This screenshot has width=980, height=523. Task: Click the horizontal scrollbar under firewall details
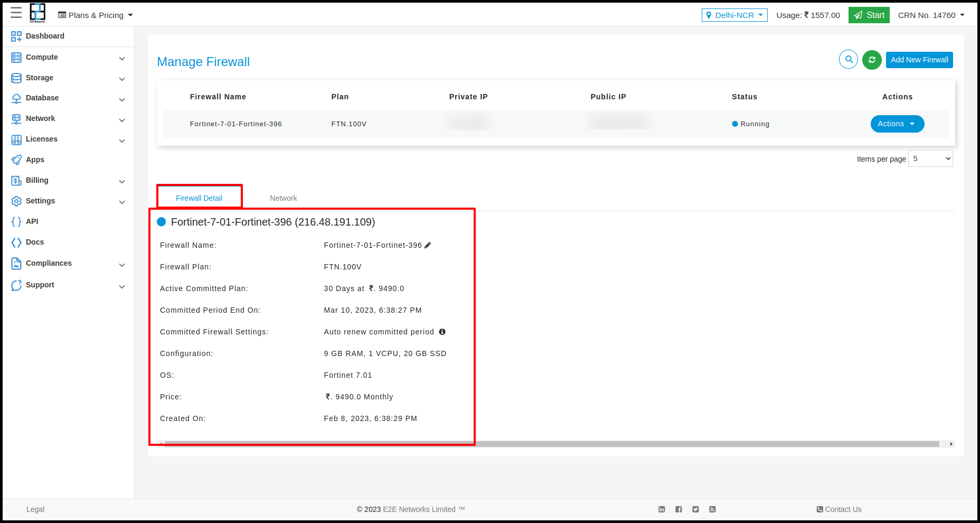552,444
